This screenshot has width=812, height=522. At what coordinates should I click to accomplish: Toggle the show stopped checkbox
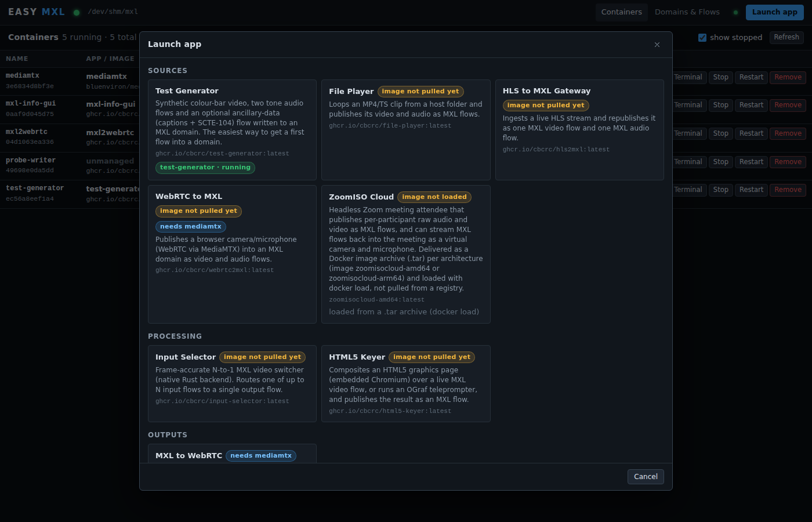point(702,38)
